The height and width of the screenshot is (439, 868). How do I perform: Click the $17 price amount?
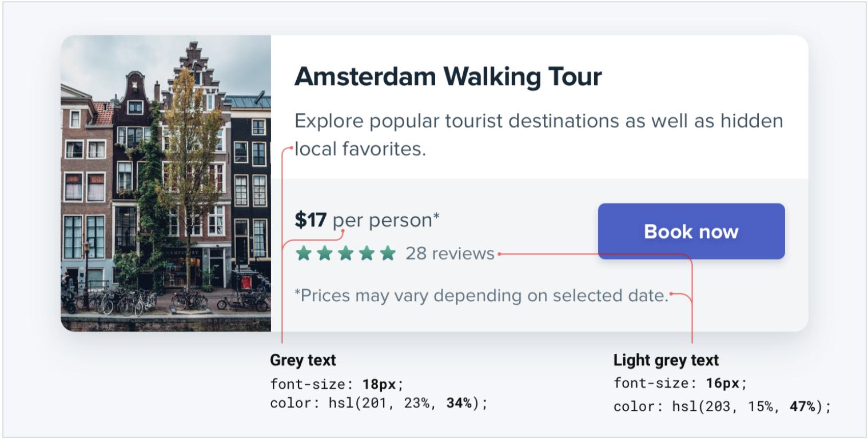(x=310, y=220)
